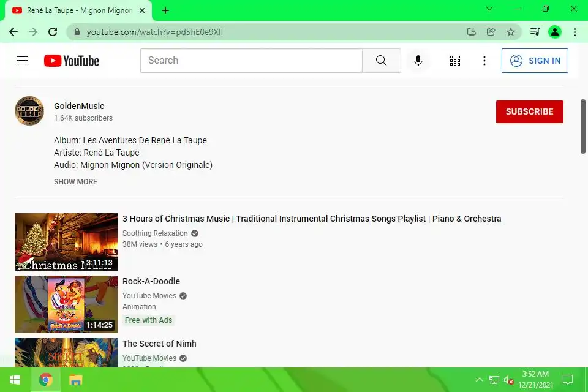Show hidden tray icons chevron
The image size is (588, 392).
[x=479, y=380]
